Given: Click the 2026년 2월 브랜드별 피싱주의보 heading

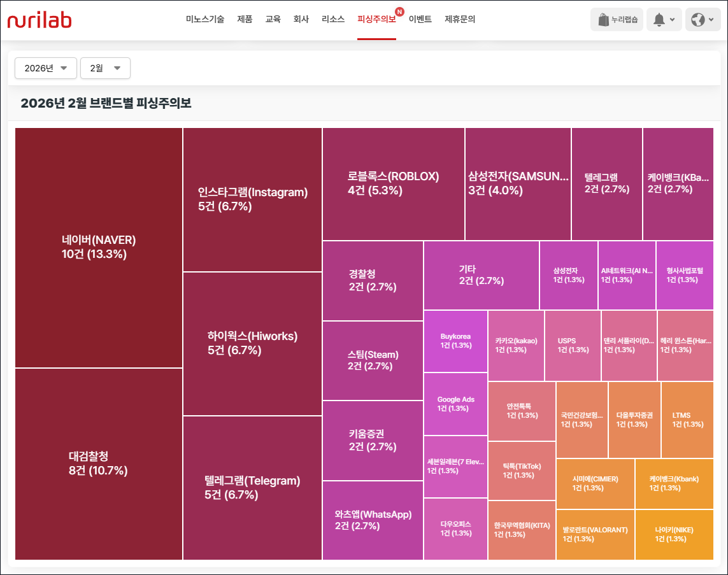Looking at the screenshot, I should tap(106, 103).
